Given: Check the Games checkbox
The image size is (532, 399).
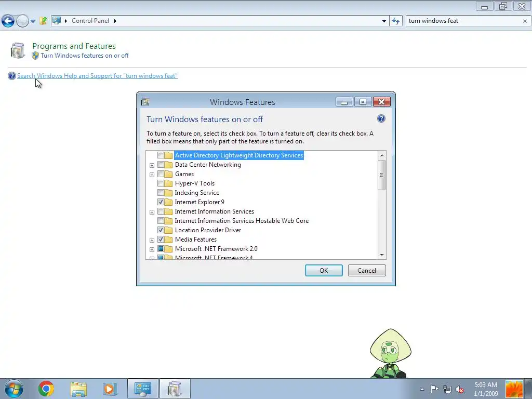Looking at the screenshot, I should coord(161,174).
